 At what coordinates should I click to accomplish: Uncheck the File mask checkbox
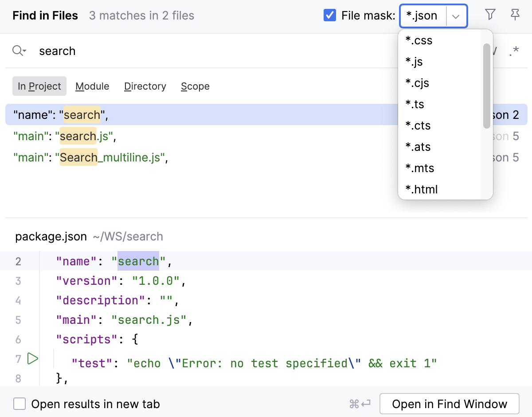click(329, 15)
